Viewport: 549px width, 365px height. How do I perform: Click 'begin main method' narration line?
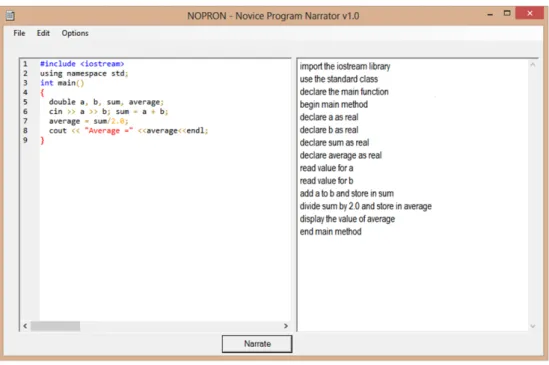[x=334, y=104]
